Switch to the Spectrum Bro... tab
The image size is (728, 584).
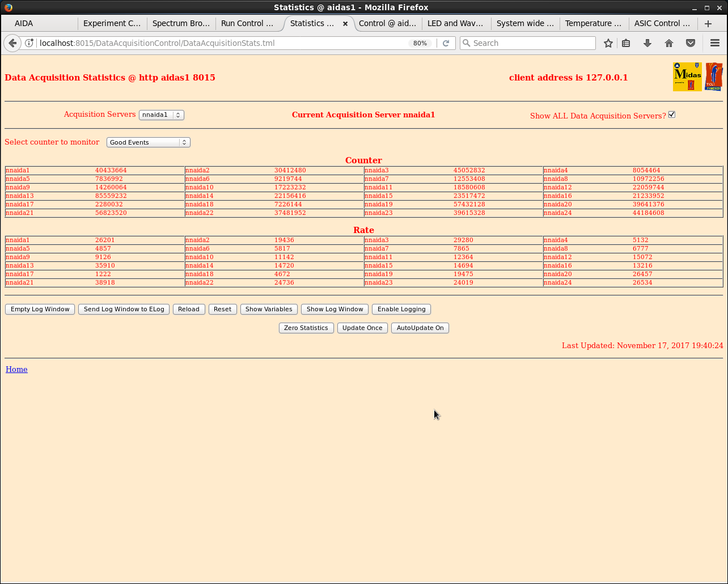tap(181, 23)
